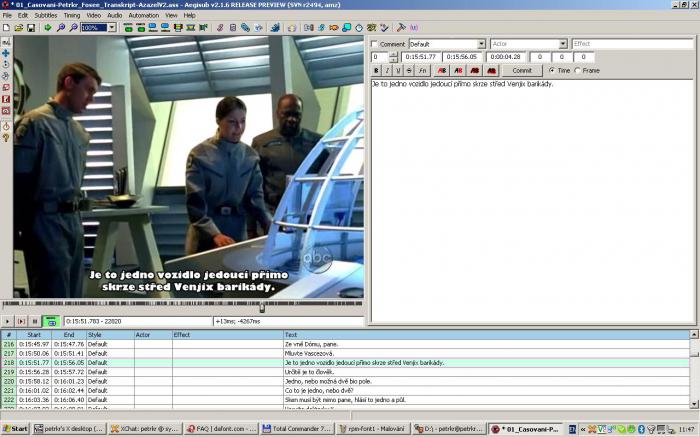The image size is (700, 437).
Task: Toggle italic formatting I button
Action: click(x=387, y=71)
